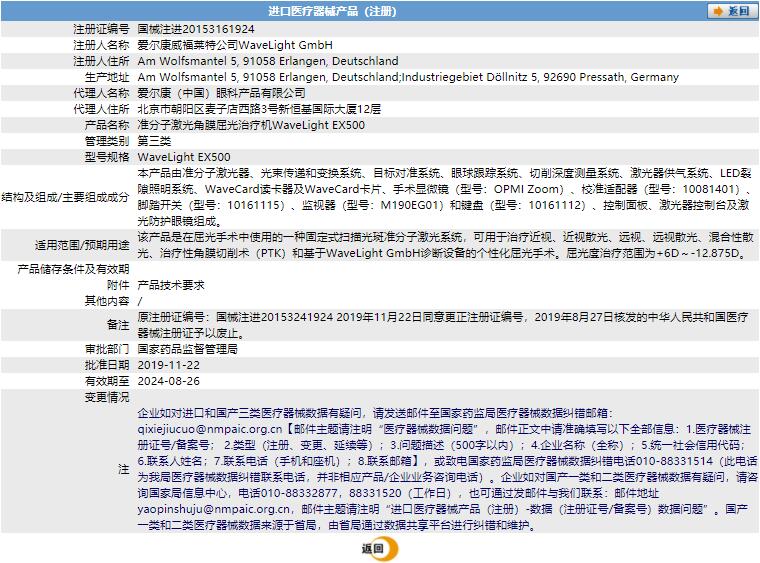Image resolution: width=760 pixels, height=563 pixels.
Task: Click the 其他内容 slash value
Action: point(140,301)
